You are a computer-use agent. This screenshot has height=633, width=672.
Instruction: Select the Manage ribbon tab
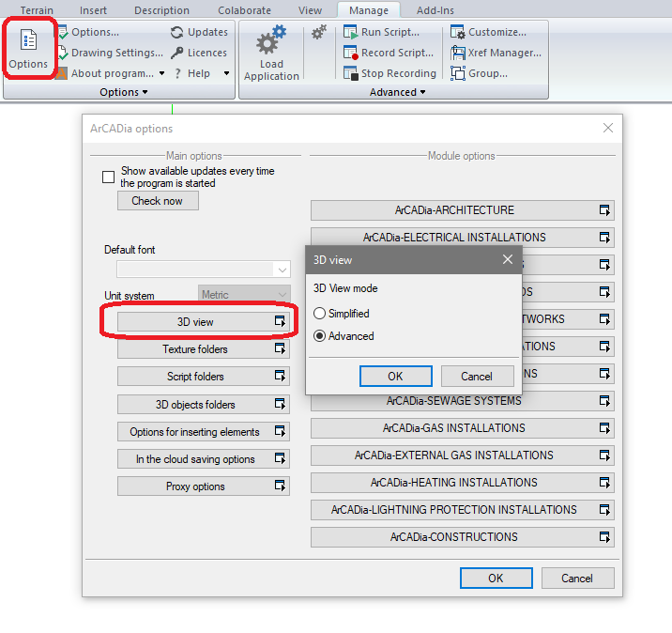tap(369, 10)
